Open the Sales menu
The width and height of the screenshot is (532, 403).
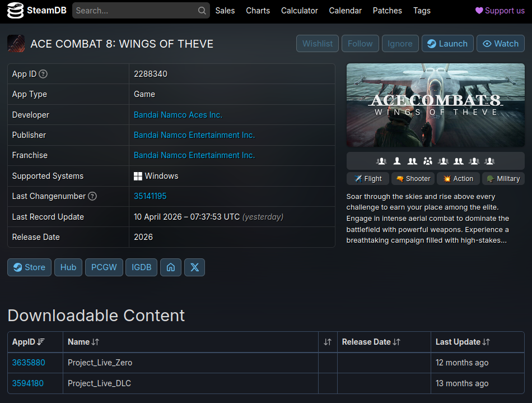pyautogui.click(x=225, y=11)
